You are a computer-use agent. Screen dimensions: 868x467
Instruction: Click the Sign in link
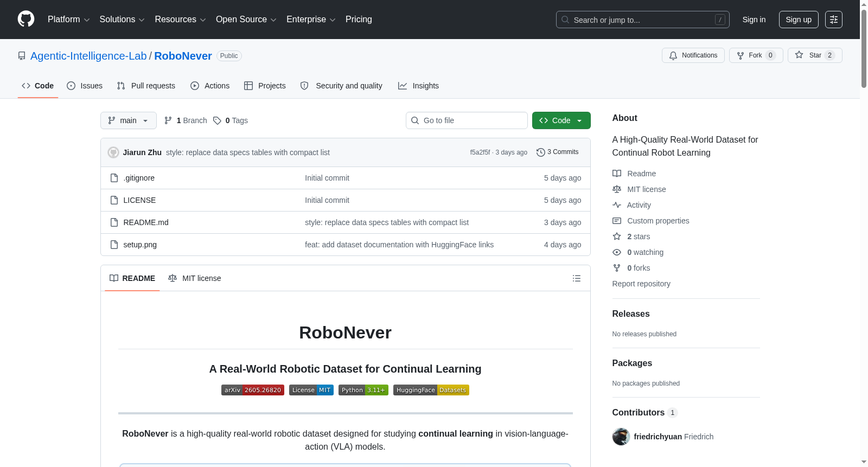coord(754,20)
